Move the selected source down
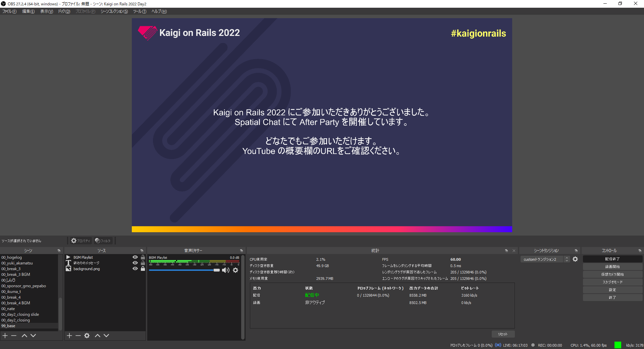Image resolution: width=644 pixels, height=349 pixels. click(106, 336)
